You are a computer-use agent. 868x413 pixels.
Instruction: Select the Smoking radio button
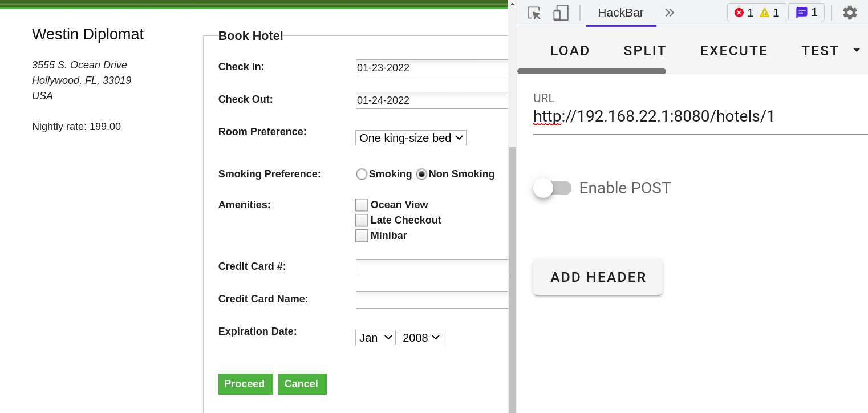coord(362,174)
